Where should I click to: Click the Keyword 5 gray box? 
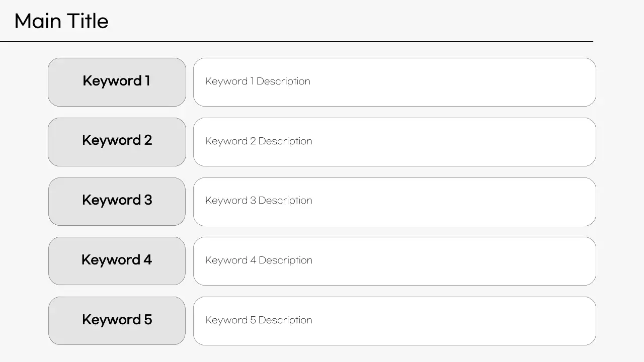[x=117, y=321]
